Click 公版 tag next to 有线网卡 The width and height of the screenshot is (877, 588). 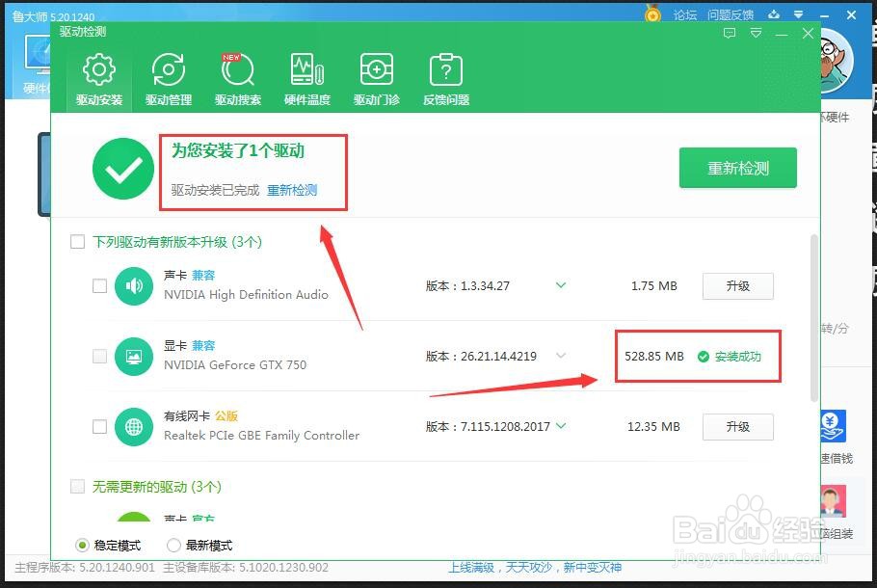click(x=226, y=416)
